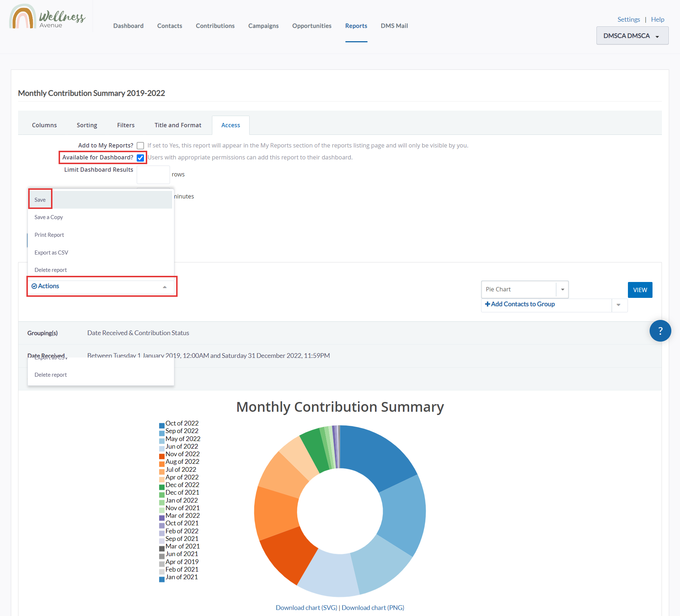
Task: Enable the Add to My Reports checkbox
Action: (140, 146)
